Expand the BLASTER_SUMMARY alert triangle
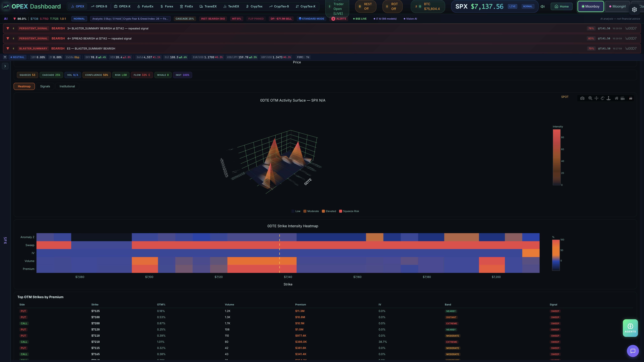This screenshot has width=644, height=362. click(x=8, y=49)
